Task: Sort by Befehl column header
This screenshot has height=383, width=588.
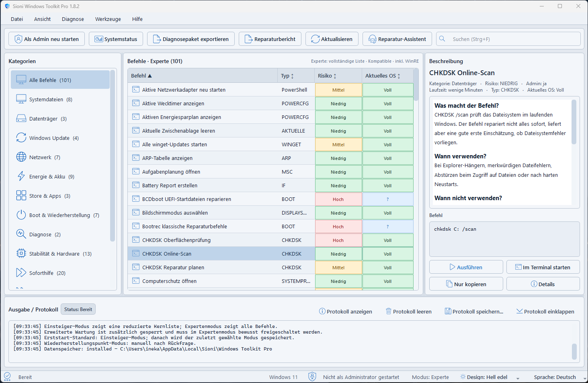Action: click(203, 76)
